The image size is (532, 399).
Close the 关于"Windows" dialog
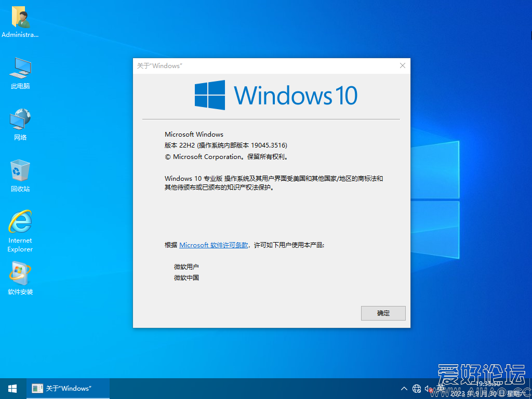coord(402,65)
